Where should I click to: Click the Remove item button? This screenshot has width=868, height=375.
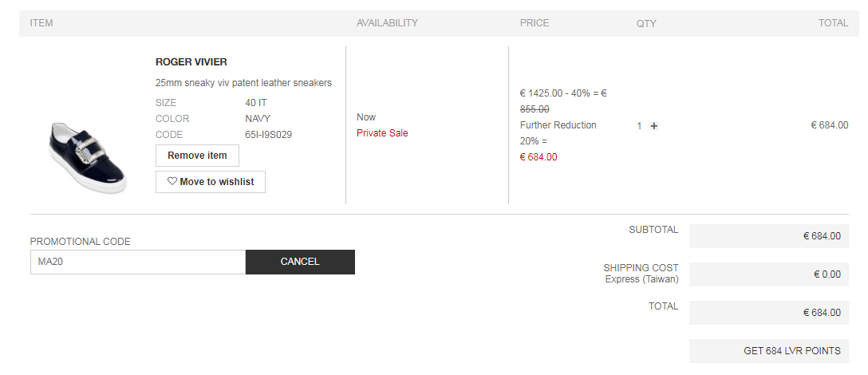coord(197,156)
